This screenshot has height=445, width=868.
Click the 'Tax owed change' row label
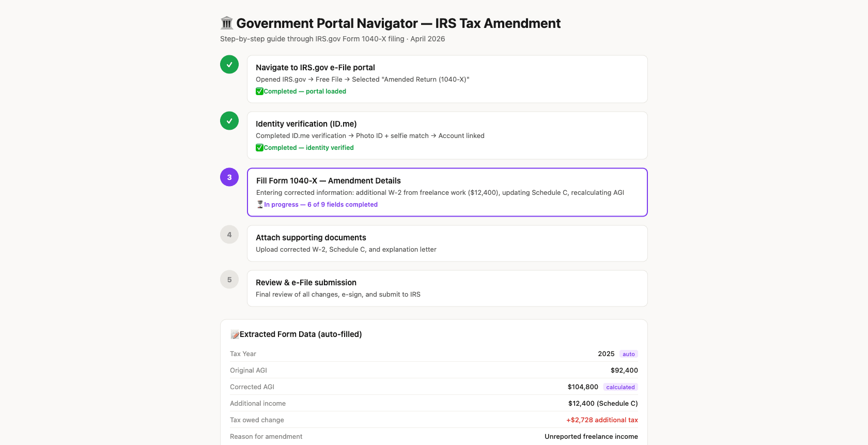[x=257, y=420]
